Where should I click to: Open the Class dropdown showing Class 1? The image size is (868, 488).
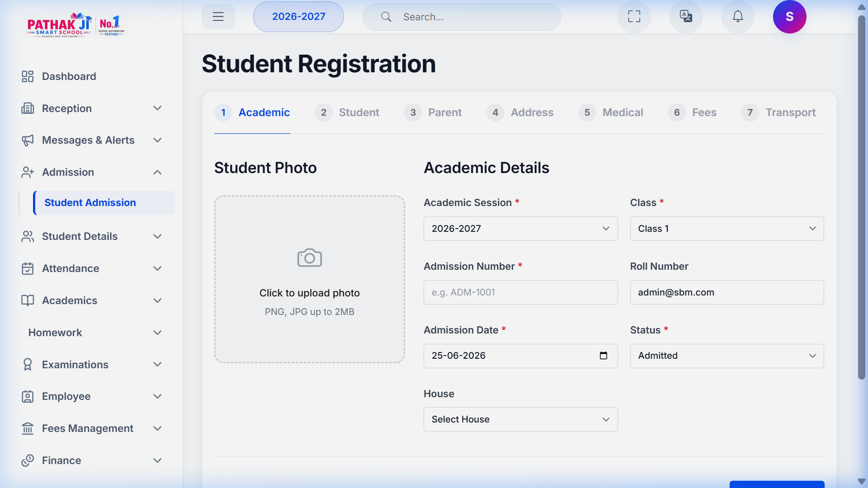pos(727,229)
